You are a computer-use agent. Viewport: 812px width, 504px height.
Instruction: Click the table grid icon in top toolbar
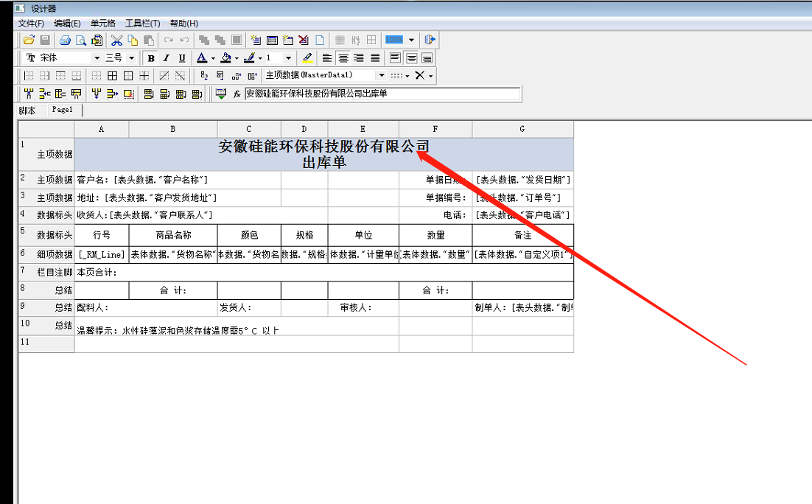[x=273, y=40]
